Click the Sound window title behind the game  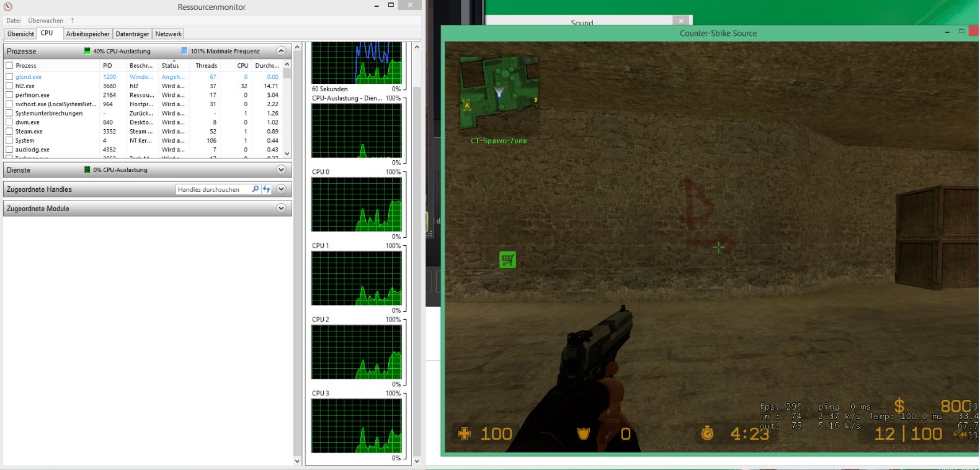click(x=582, y=22)
